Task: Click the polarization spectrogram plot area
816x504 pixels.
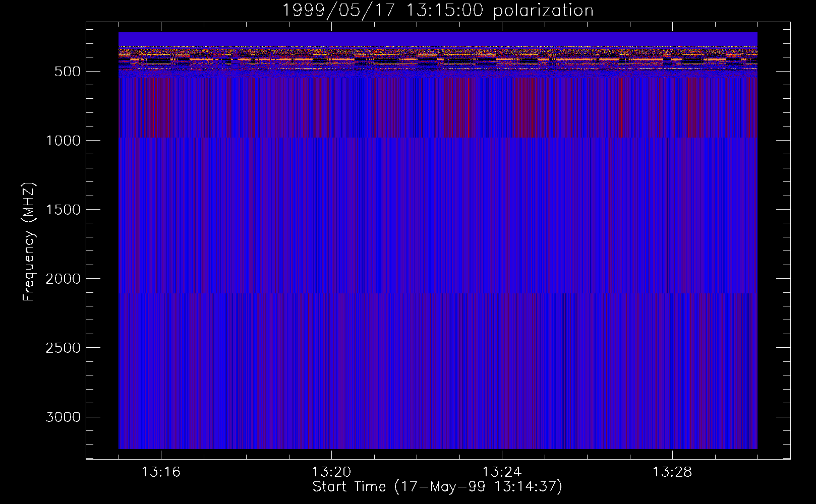Action: [438, 240]
